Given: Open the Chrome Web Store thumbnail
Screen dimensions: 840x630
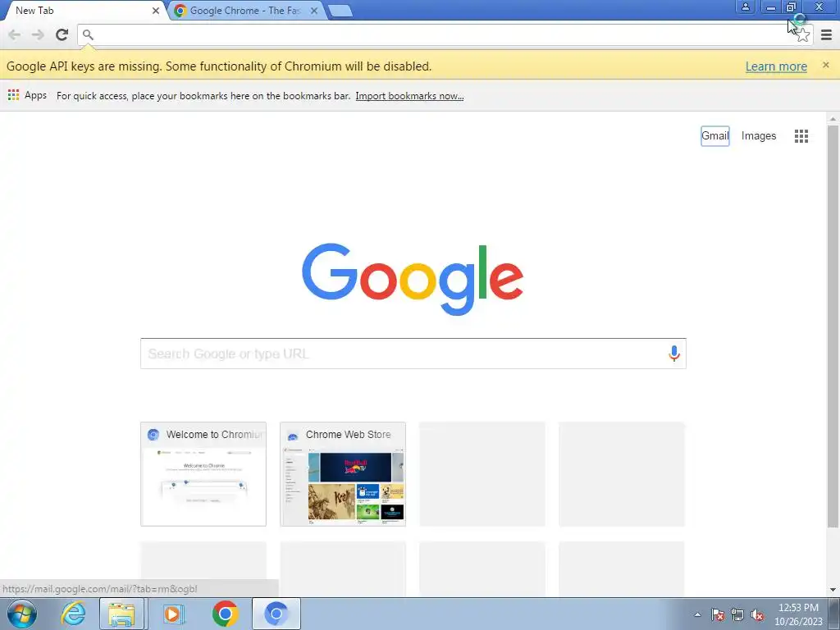Looking at the screenshot, I should (x=343, y=474).
